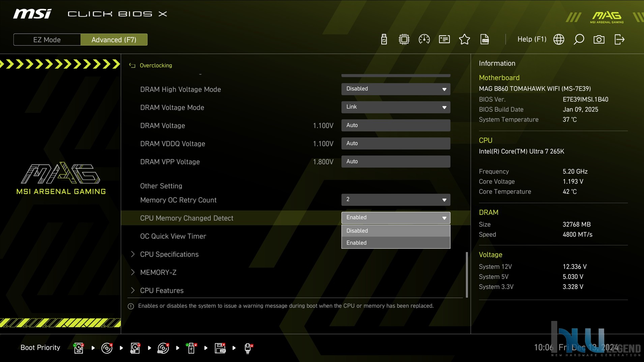
Task: Select the OC Quick View Timer row
Action: (295, 236)
